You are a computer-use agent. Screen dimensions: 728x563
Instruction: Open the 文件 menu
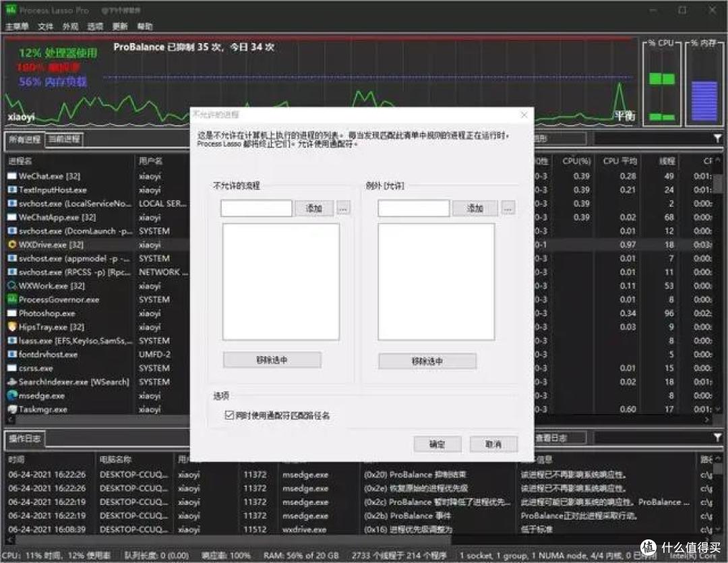pos(46,26)
